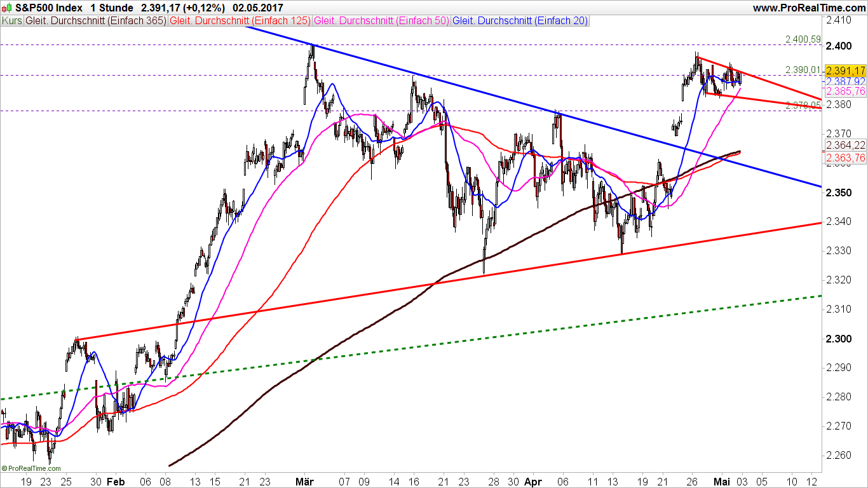Select the Gleit. Durchschnitt (Einfach 50) legend tab
Image resolution: width=868 pixels, height=488 pixels.
tap(382, 20)
